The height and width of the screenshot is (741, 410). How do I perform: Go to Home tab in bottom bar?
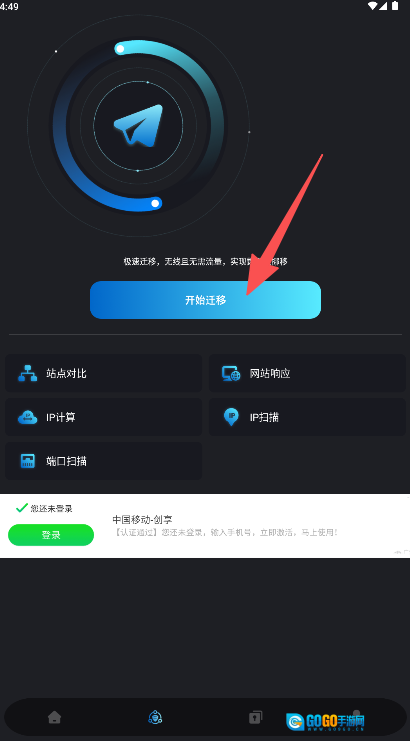coord(54,717)
